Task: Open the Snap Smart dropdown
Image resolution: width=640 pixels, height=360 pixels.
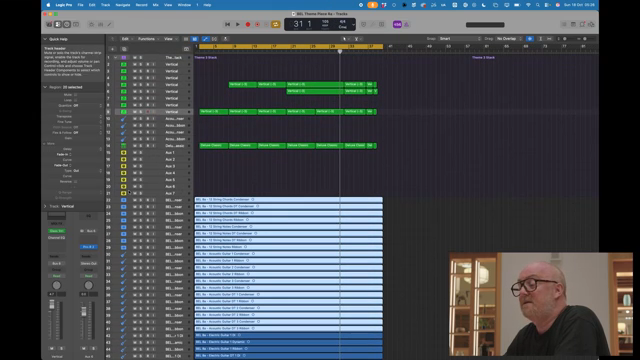Action: (460, 39)
